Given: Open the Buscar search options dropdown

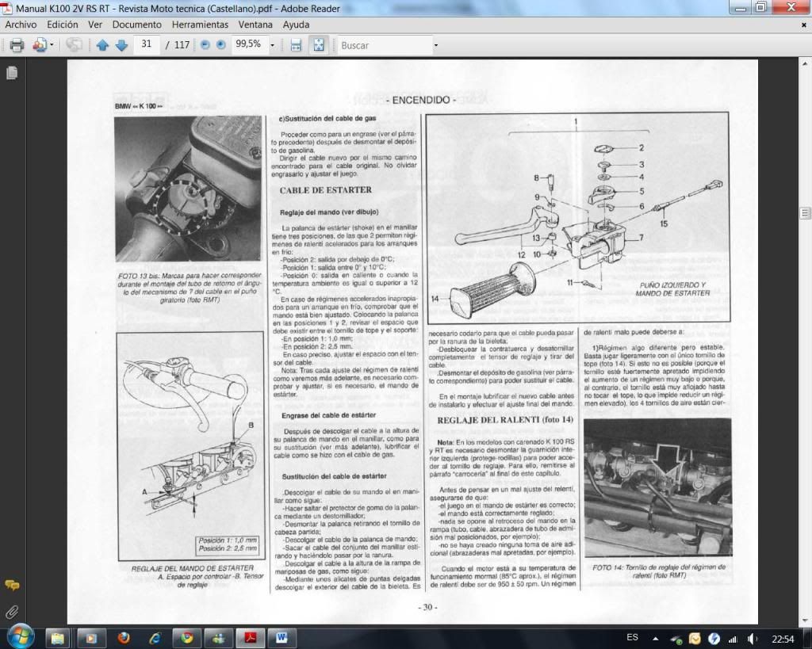Looking at the screenshot, I should click(436, 45).
